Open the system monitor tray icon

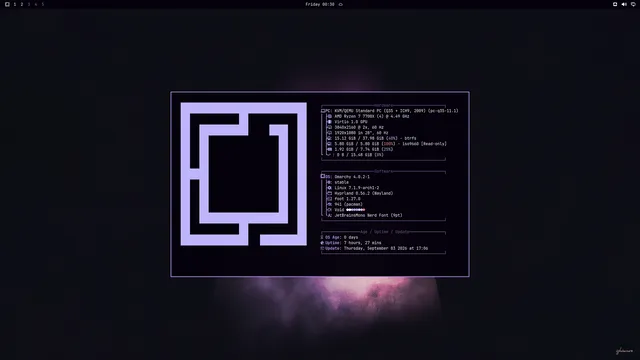(x=615, y=4)
